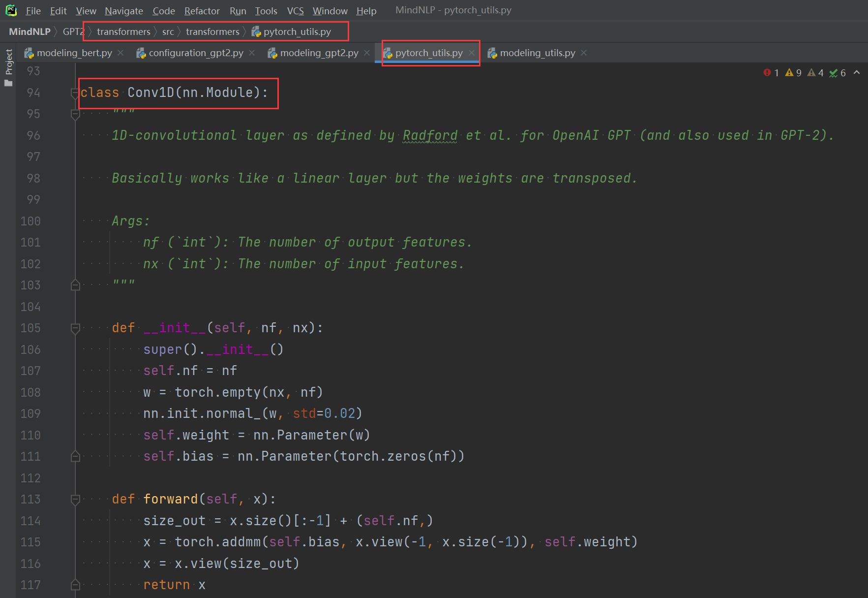Viewport: 868px width, 598px height.
Task: Click MindNLP in the breadcrumb bar
Action: [x=30, y=31]
